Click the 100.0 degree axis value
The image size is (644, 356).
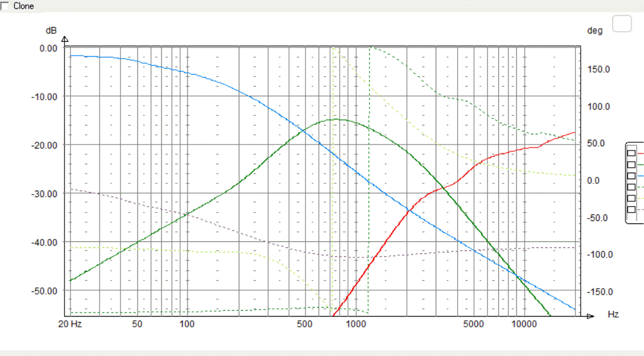(599, 107)
